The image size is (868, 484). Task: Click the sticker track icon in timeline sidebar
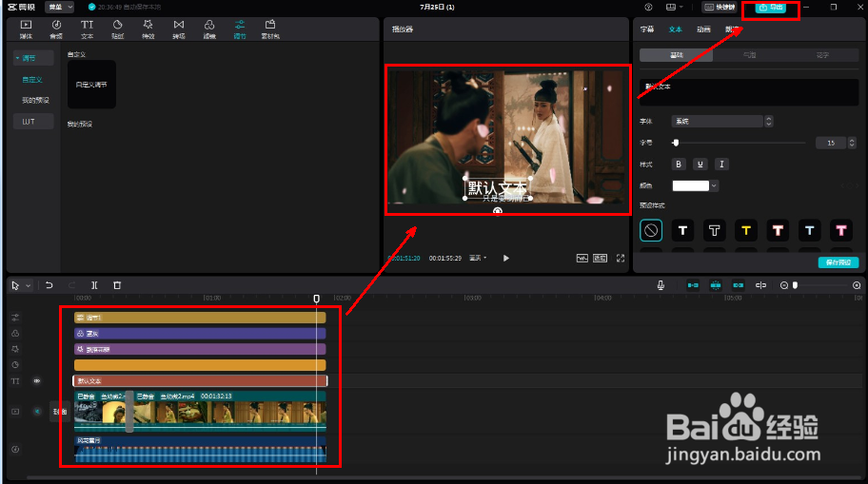(x=15, y=365)
